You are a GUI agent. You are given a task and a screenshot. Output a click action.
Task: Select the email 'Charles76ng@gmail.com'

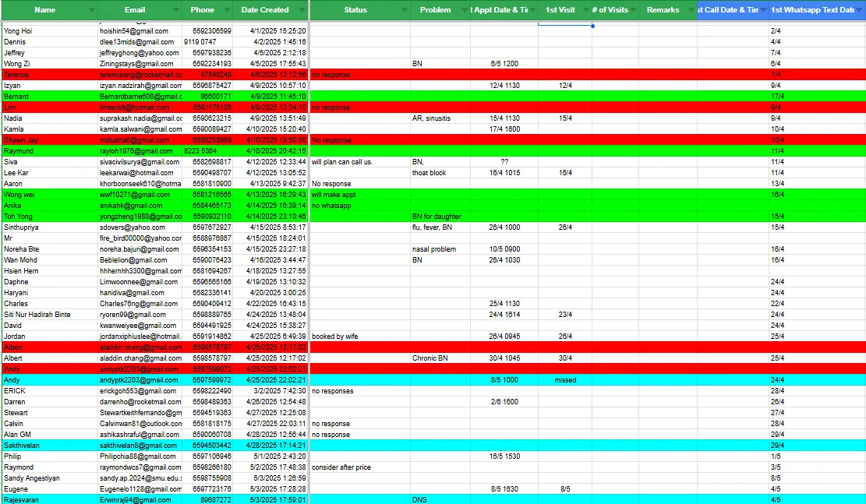point(140,304)
